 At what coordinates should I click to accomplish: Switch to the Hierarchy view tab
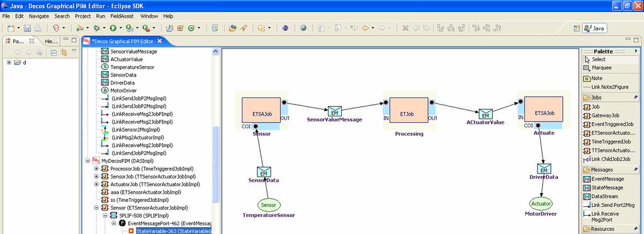51,41
